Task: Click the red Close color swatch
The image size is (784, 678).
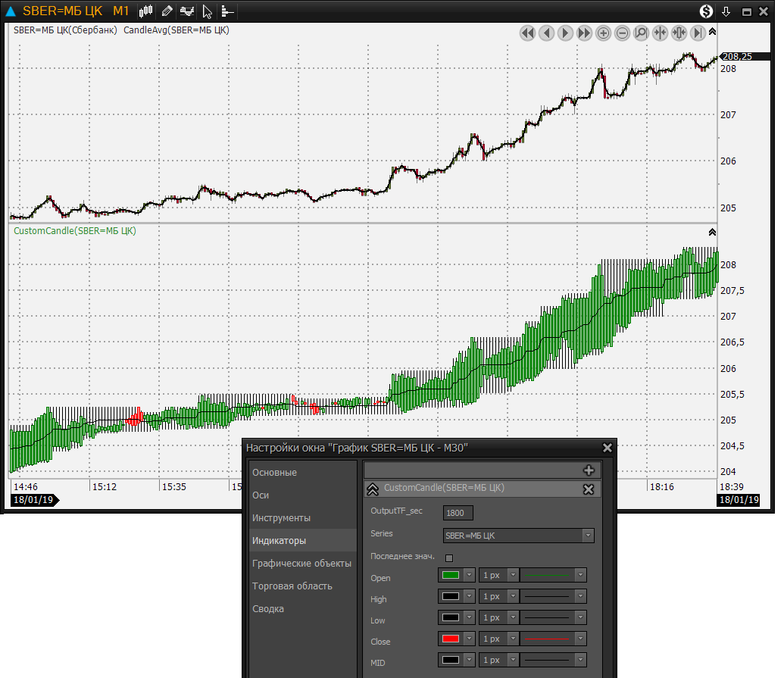Action: [x=451, y=639]
